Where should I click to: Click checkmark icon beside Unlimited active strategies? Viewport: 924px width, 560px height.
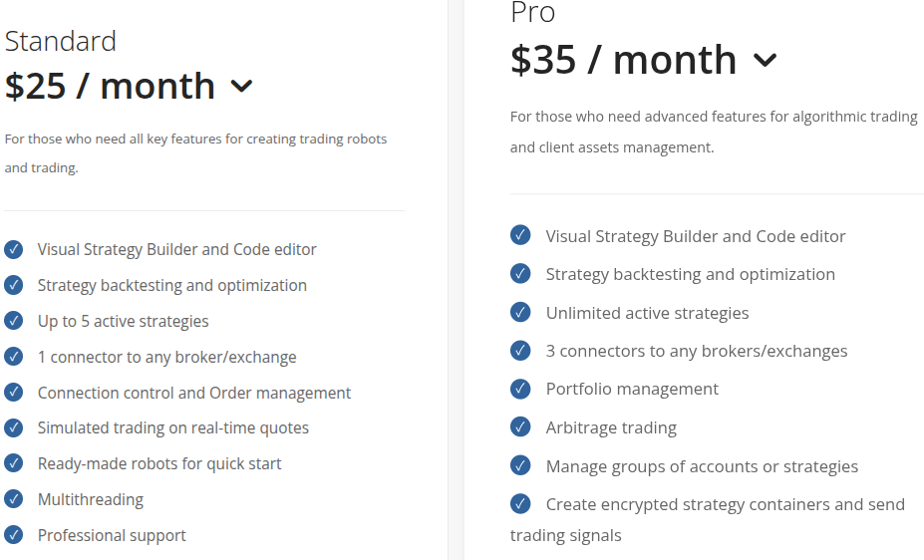point(520,312)
